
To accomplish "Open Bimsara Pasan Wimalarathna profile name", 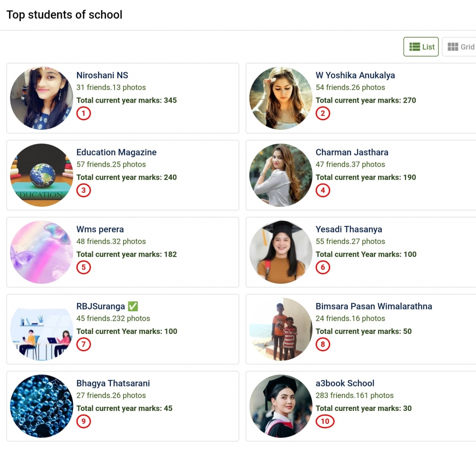I will (373, 306).
